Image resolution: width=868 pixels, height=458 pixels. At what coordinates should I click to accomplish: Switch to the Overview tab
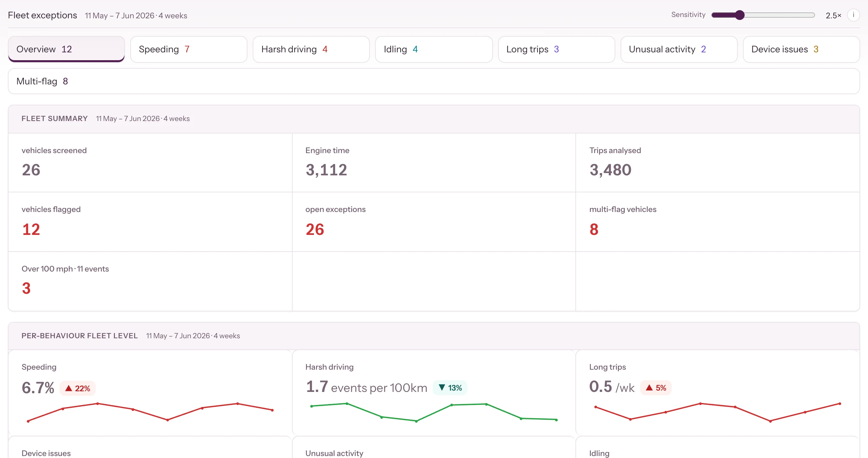pos(66,49)
